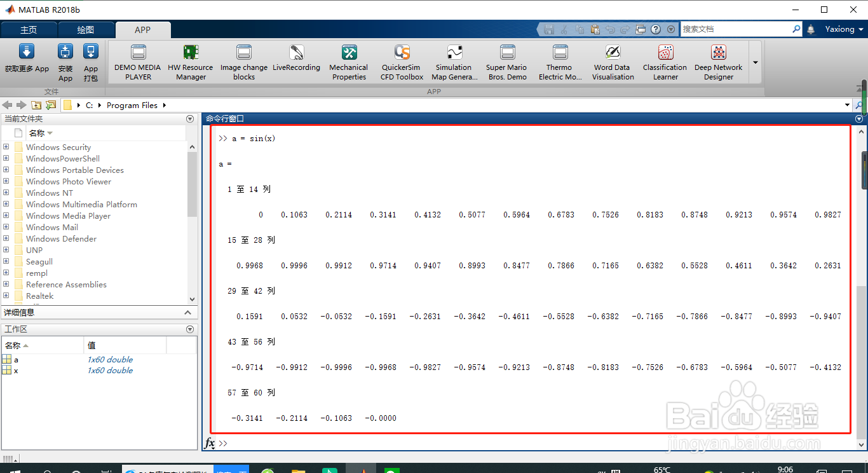This screenshot has width=868, height=473.
Task: Open the notifications bell icon
Action: 811,29
